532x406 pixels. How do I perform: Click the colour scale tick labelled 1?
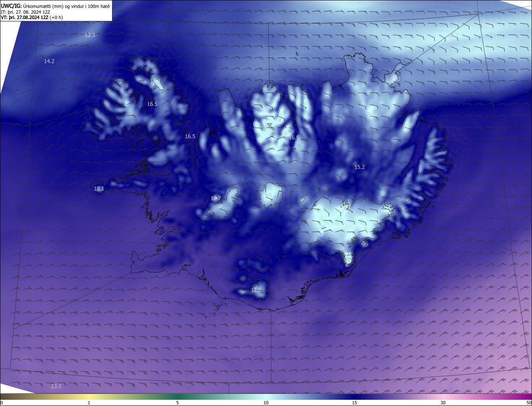tap(89, 403)
